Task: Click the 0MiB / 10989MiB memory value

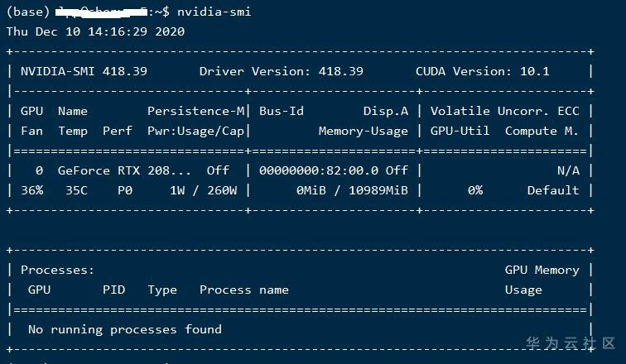Action: 352,190
